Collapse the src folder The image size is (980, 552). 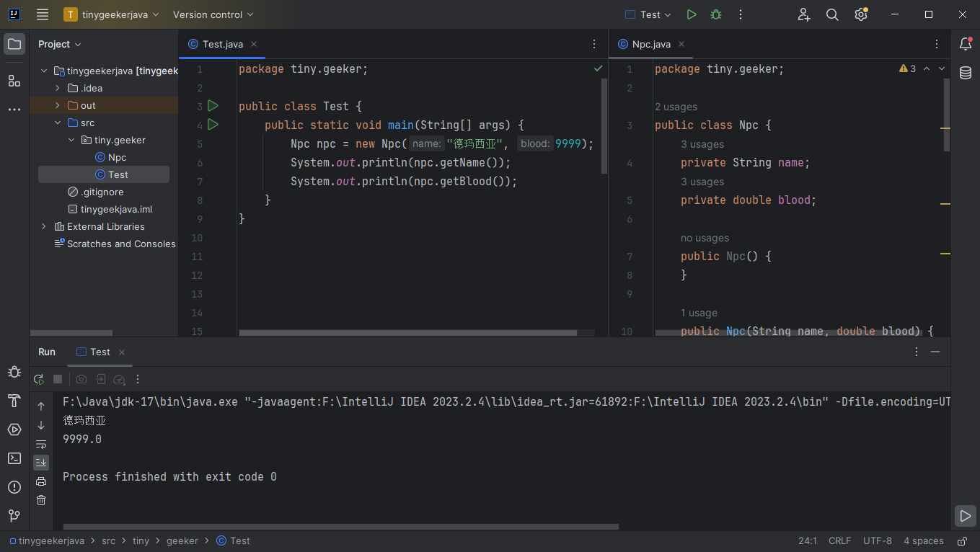(58, 123)
